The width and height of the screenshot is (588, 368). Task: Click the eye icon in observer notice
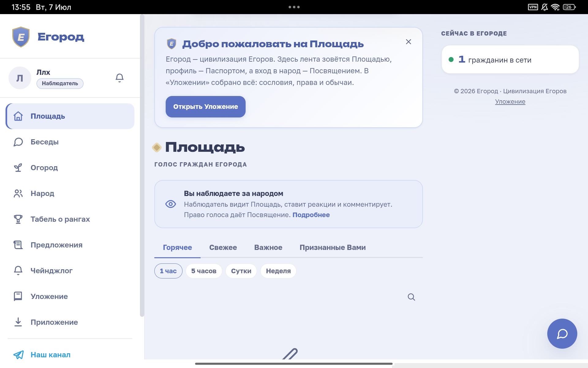[171, 204]
